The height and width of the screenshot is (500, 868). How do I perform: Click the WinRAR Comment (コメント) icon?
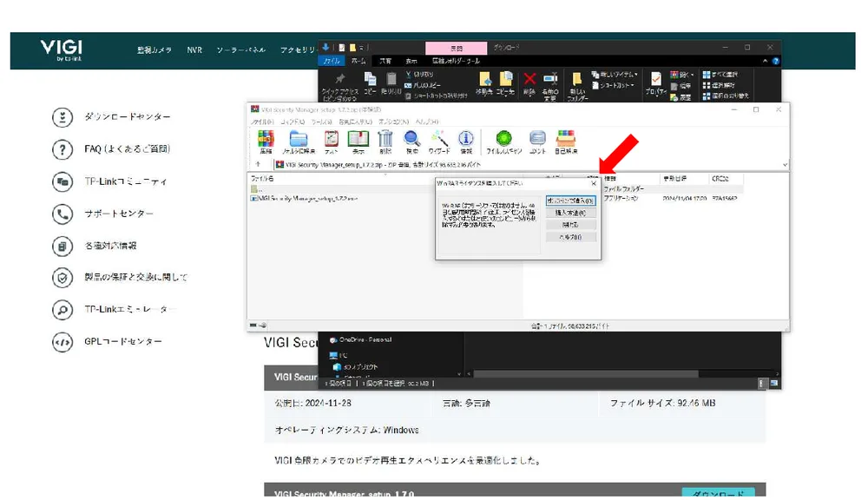pos(537,141)
